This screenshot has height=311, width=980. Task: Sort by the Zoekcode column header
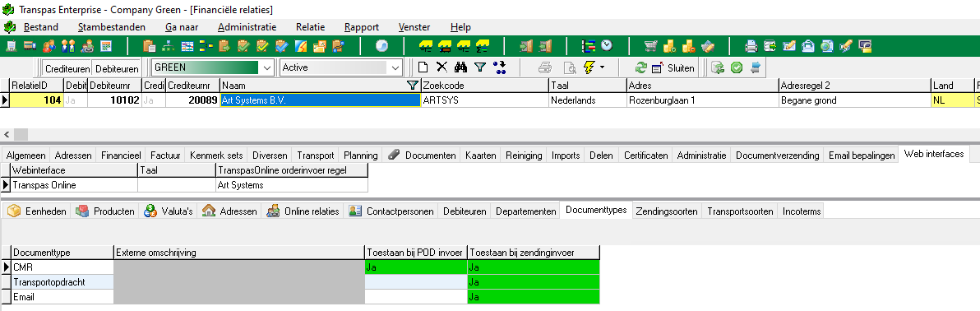[x=484, y=85]
